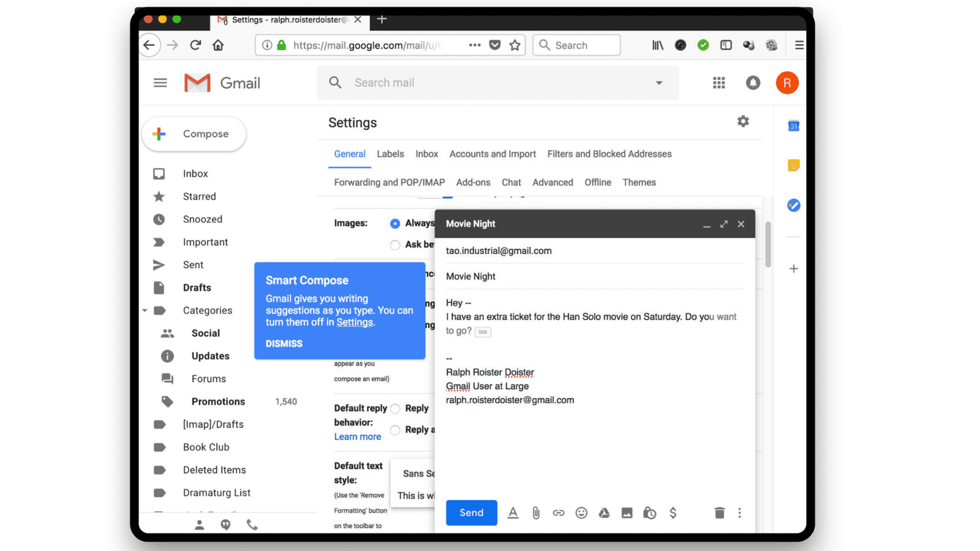This screenshot has width=980, height=551.
Task: Choose the Reply all radio option
Action: [395, 430]
